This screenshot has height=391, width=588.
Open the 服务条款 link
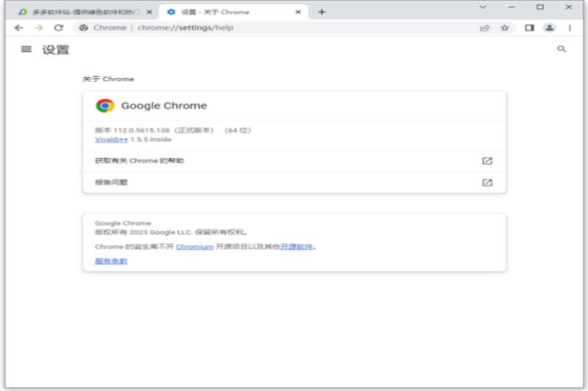[111, 261]
